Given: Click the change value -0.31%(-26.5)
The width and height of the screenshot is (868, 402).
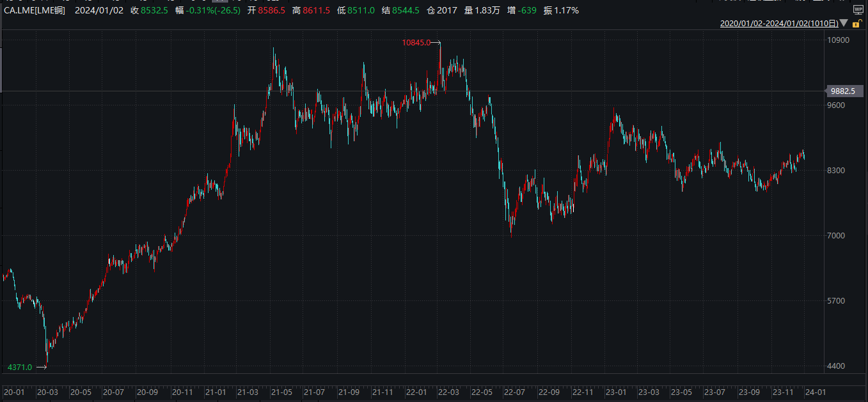Looking at the screenshot, I should point(214,10).
